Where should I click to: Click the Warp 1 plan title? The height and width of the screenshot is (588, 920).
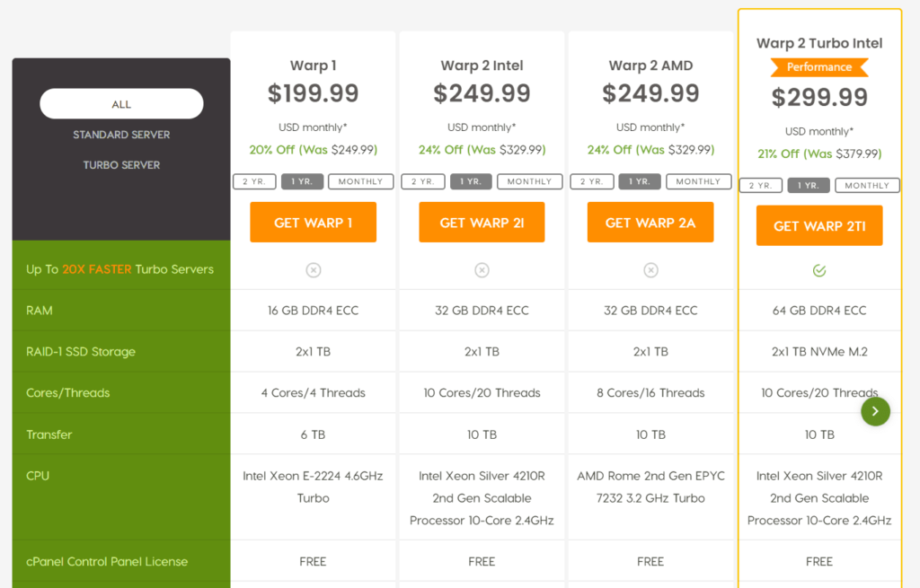tap(314, 66)
